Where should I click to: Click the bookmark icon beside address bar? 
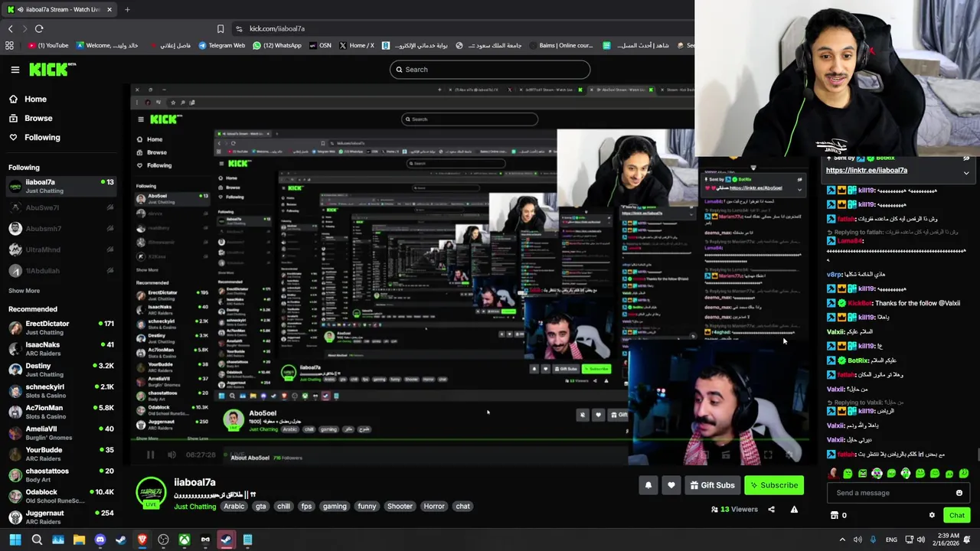pos(220,28)
